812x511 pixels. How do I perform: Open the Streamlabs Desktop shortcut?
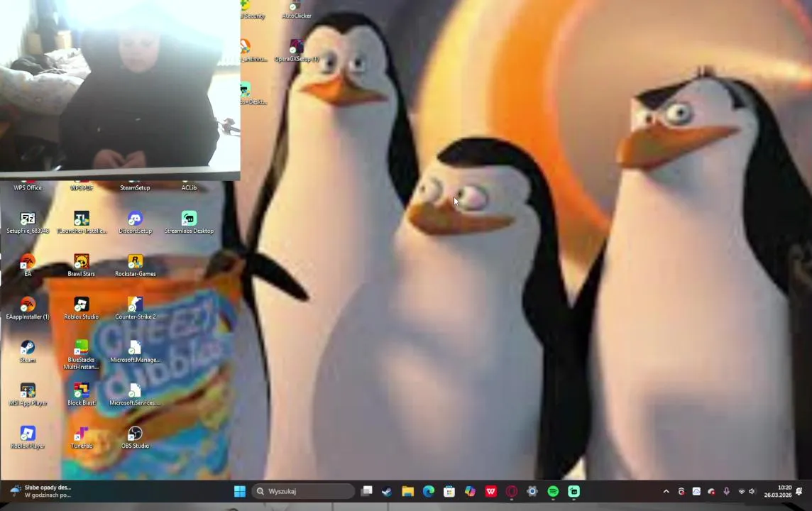coord(189,219)
